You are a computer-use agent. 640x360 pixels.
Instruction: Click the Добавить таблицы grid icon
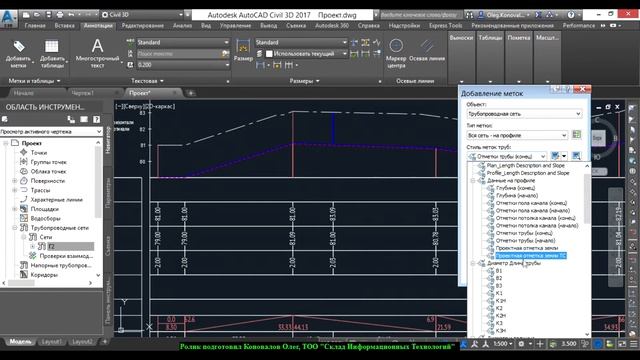51,46
